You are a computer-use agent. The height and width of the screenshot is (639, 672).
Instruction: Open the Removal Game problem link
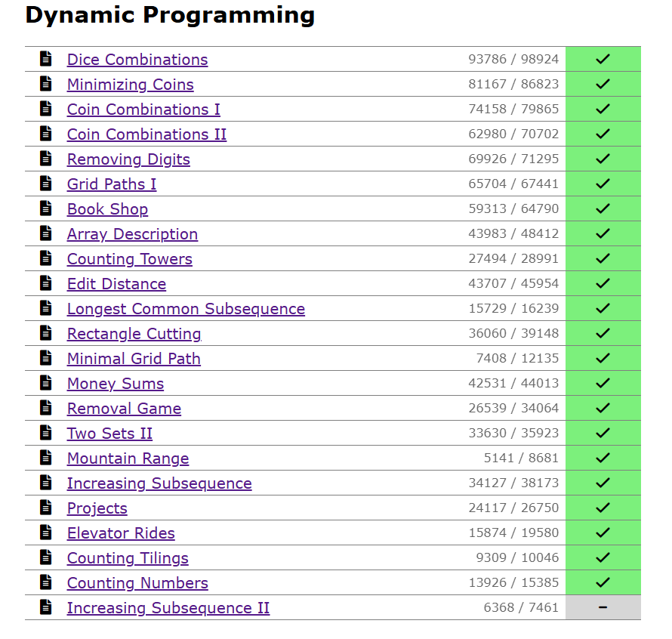coord(124,408)
